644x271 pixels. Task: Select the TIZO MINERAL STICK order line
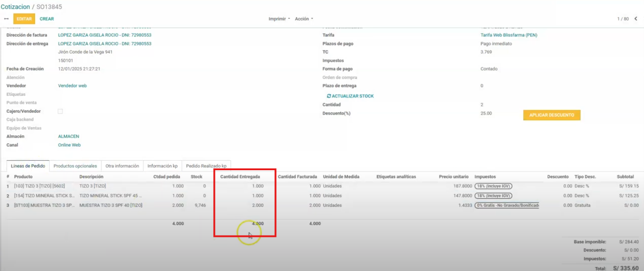pyautogui.click(x=44, y=196)
